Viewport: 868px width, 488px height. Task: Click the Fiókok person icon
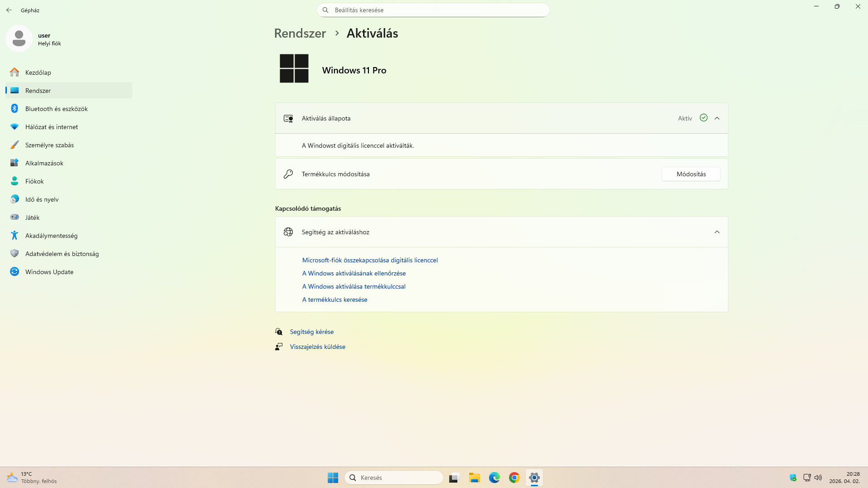coord(15,181)
